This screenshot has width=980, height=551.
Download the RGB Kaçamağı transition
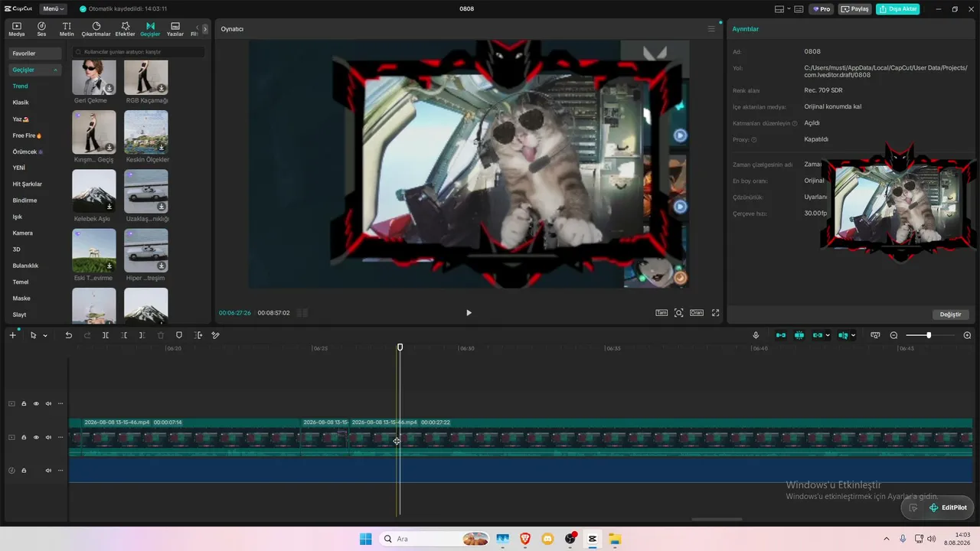click(x=162, y=89)
